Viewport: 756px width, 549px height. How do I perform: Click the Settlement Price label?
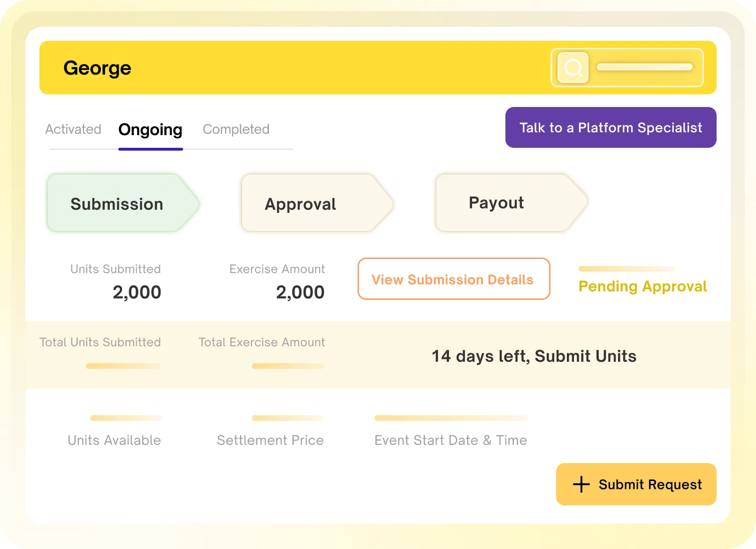270,440
